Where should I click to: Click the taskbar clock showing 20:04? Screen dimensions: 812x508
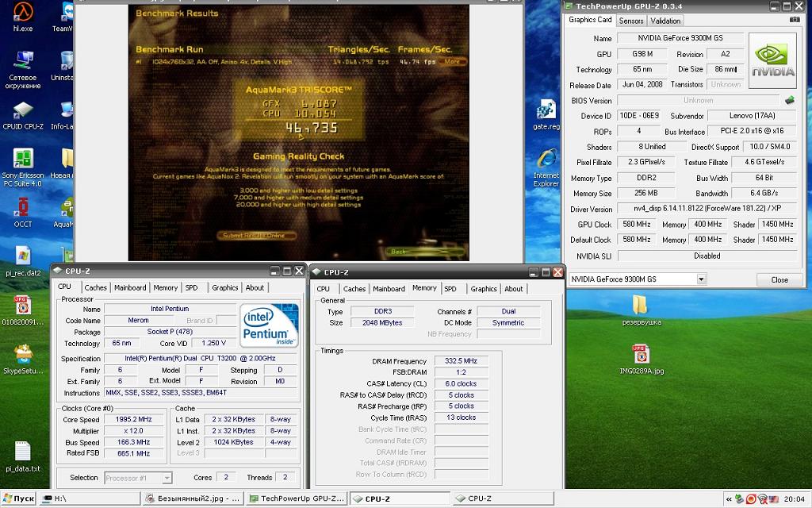pyautogui.click(x=794, y=499)
